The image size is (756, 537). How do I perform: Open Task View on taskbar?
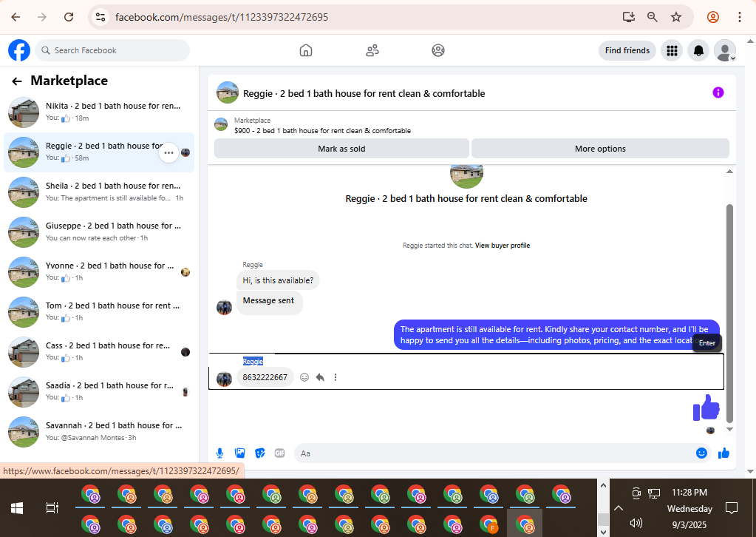click(52, 507)
